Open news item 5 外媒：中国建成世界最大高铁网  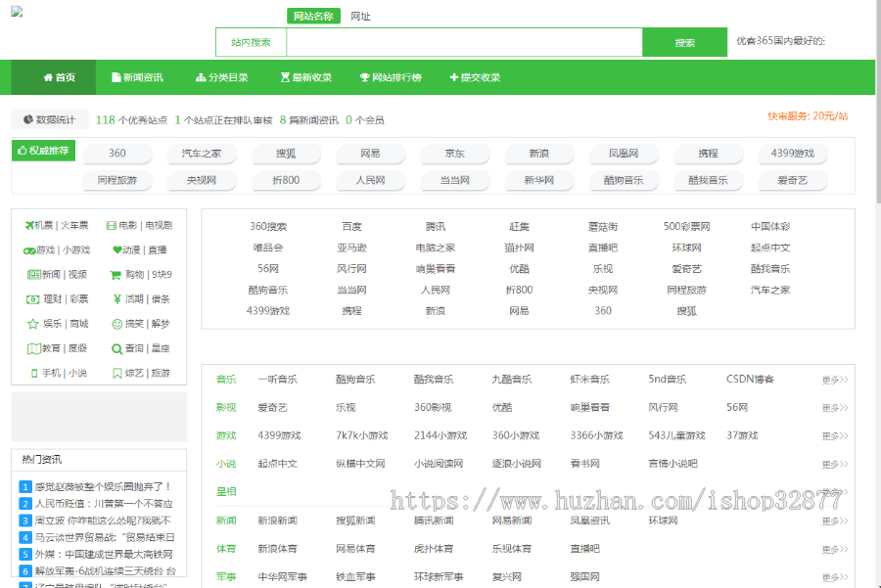(x=104, y=555)
